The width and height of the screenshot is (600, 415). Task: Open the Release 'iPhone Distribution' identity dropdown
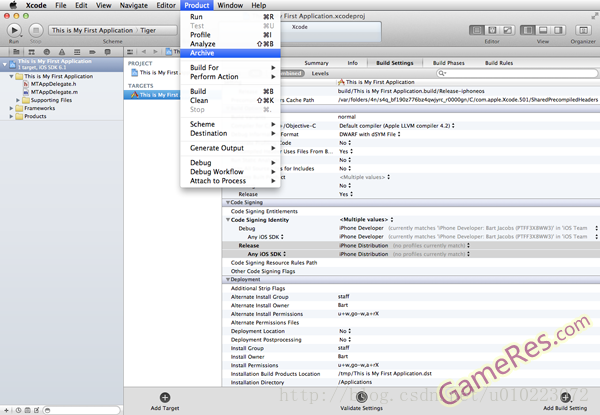(x=404, y=246)
